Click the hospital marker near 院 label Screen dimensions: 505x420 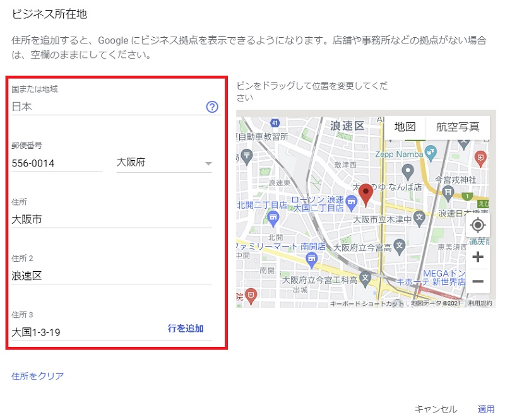[251, 296]
